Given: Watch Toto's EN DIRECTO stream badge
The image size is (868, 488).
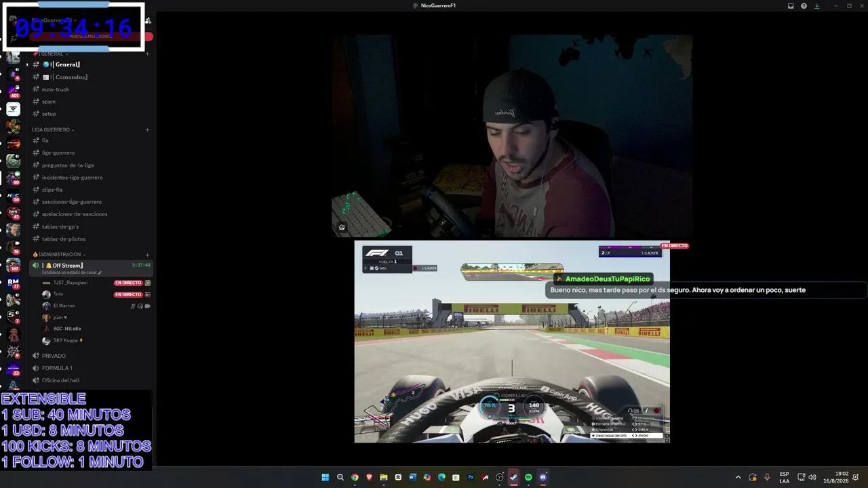Looking at the screenshot, I should tap(128, 295).
